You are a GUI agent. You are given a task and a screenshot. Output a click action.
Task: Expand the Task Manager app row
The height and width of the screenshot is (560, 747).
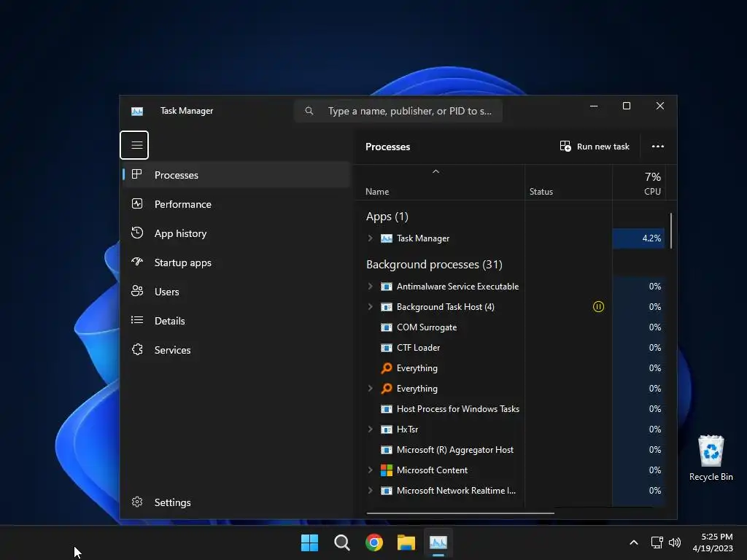pos(370,238)
